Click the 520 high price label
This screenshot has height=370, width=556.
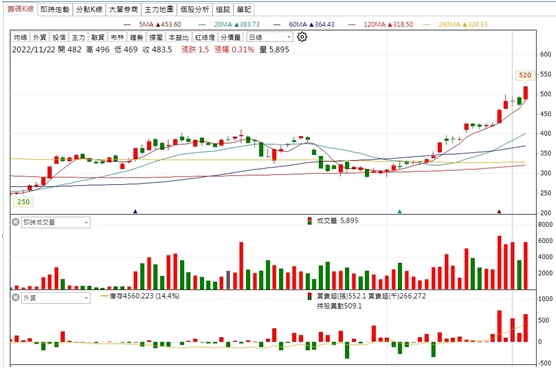[525, 75]
